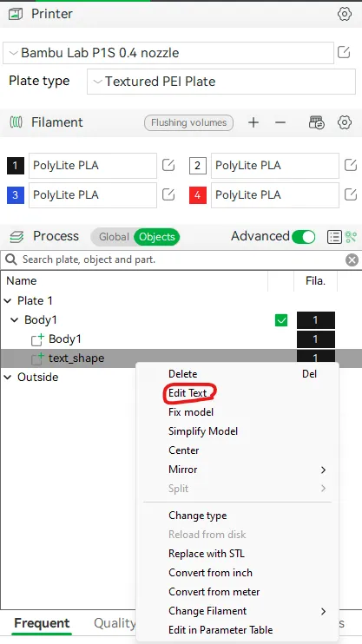Viewport: 362px width, 644px height.
Task: Select Simplify Model in the context menu
Action: (x=203, y=431)
